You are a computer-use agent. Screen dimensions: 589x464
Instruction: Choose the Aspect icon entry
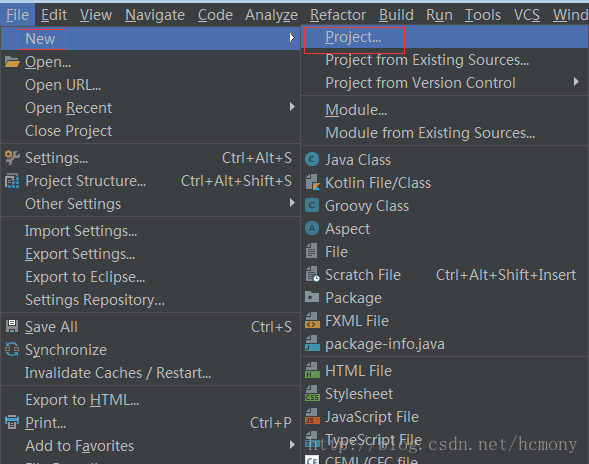pos(312,228)
